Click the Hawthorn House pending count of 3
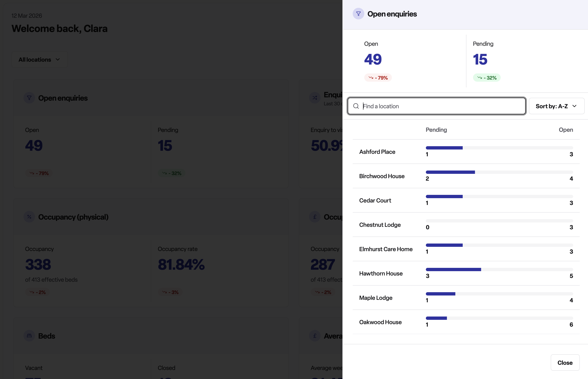Viewport: 588px width, 379px height. pos(428,276)
